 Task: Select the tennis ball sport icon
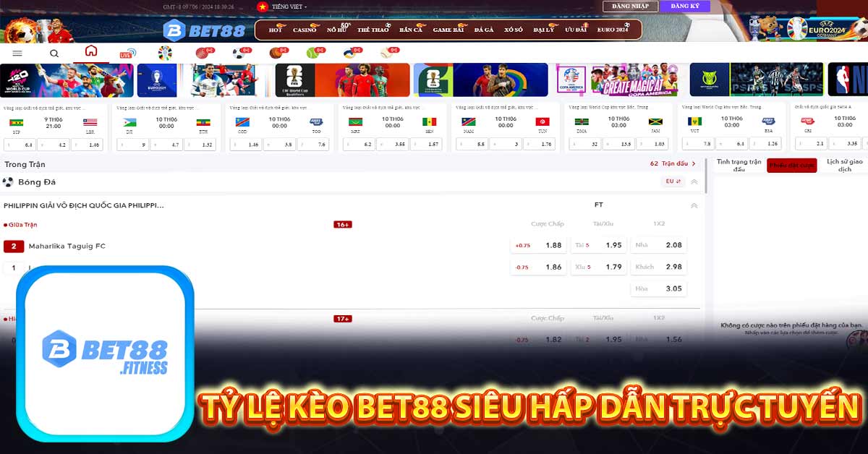point(315,53)
